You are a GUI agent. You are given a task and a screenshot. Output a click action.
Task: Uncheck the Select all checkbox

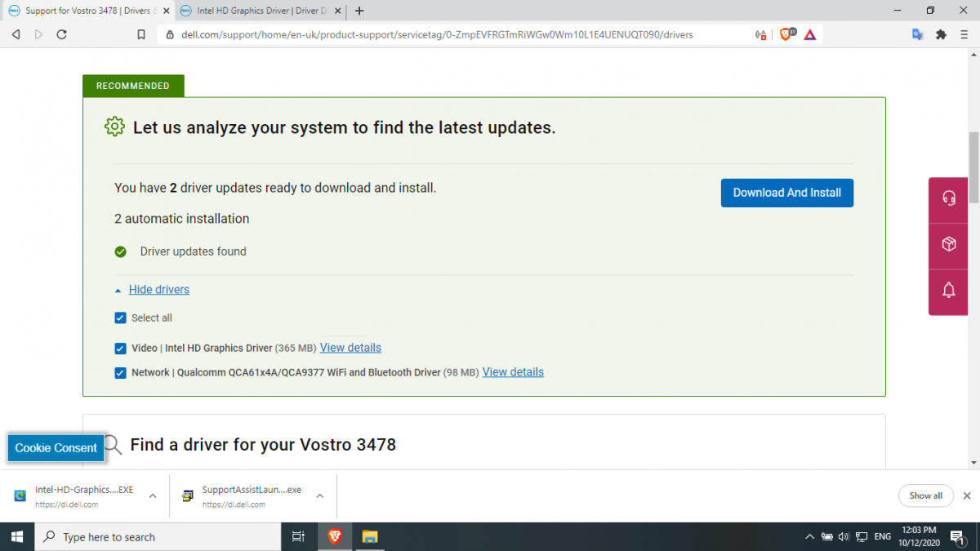click(121, 318)
